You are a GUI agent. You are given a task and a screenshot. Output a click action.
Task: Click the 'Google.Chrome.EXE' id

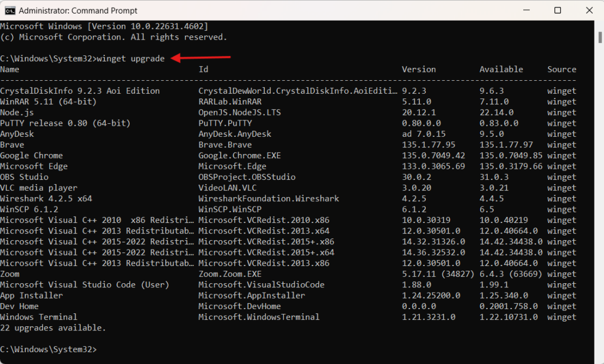[x=239, y=156]
